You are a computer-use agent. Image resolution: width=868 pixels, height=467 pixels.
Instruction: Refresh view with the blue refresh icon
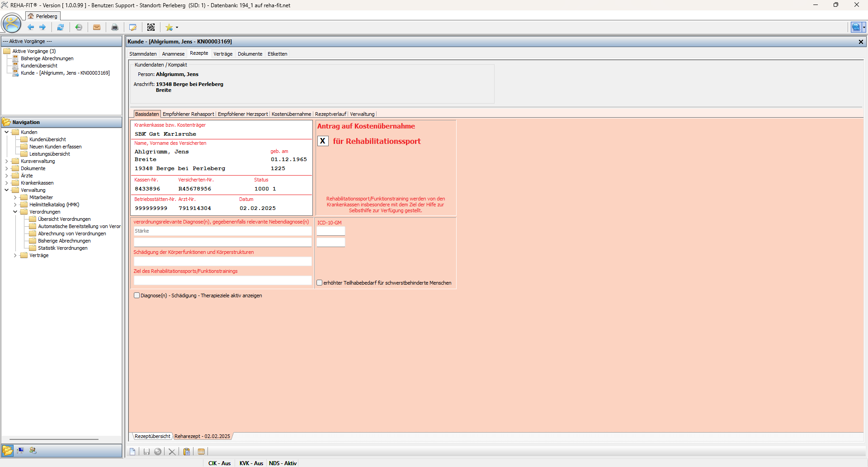pos(61,27)
